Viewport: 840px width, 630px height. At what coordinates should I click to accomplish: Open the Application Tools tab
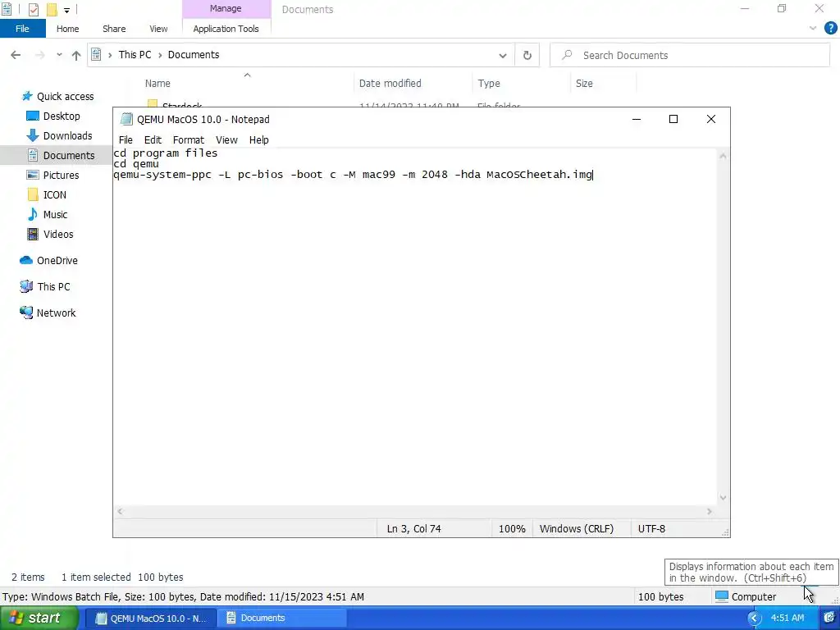tap(226, 29)
